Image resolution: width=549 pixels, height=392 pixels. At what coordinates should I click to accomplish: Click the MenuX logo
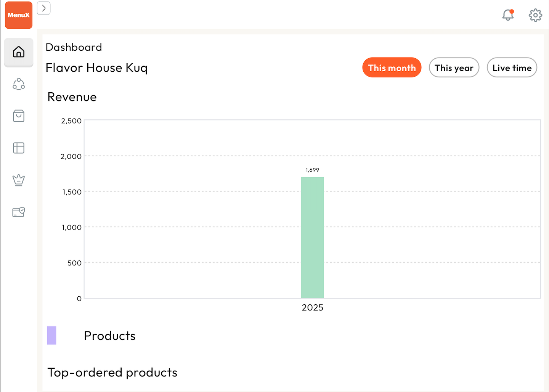tap(19, 15)
